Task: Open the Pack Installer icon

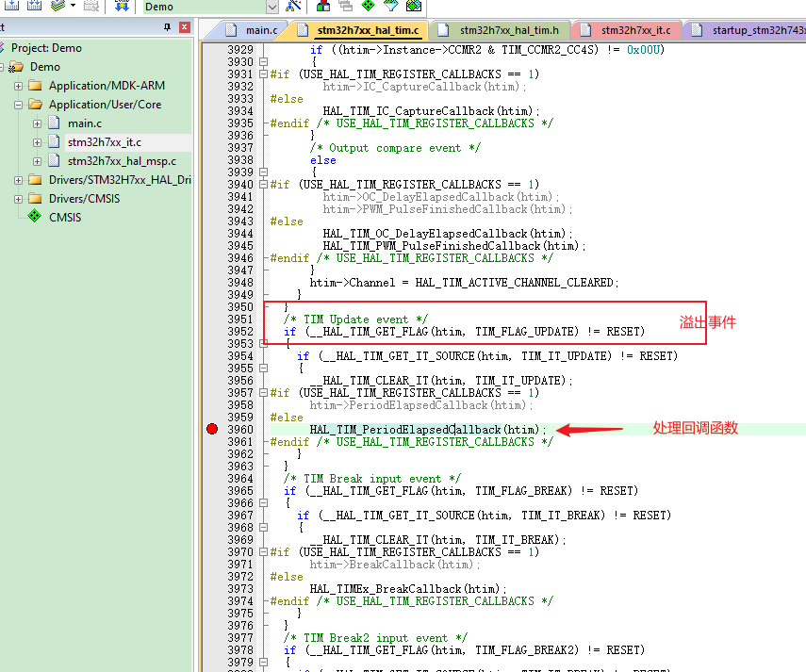Action: 414,5
